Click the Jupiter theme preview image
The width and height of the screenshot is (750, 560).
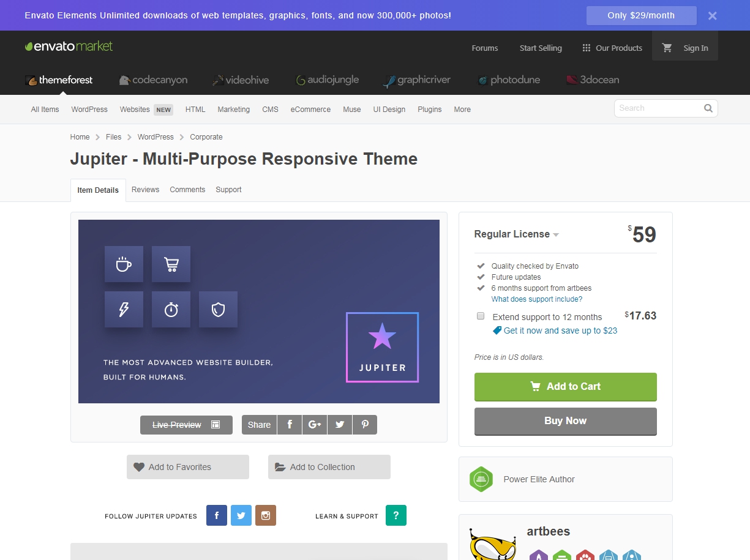click(259, 312)
